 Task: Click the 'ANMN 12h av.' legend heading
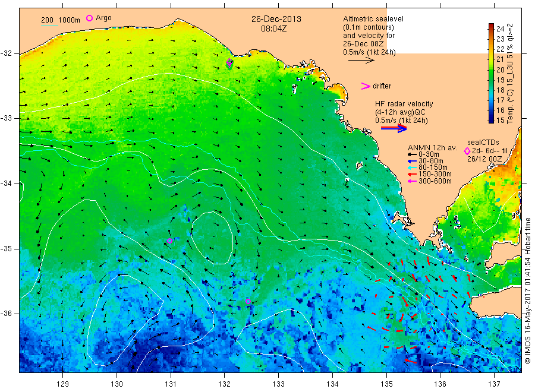[x=433, y=148]
